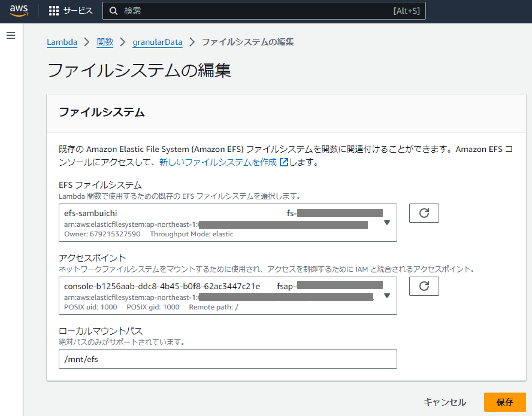The width and height of the screenshot is (532, 416).
Task: Click the search magnifier icon
Action: [x=113, y=11]
